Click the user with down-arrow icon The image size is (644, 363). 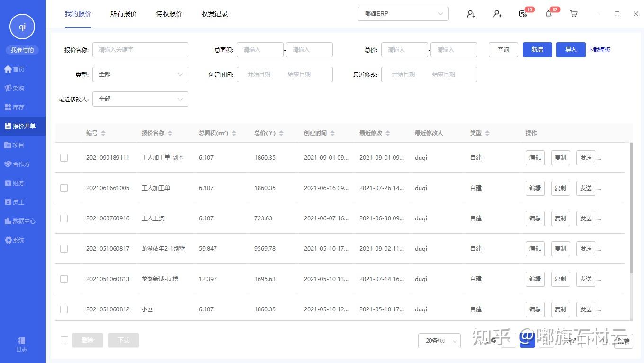[x=471, y=14]
